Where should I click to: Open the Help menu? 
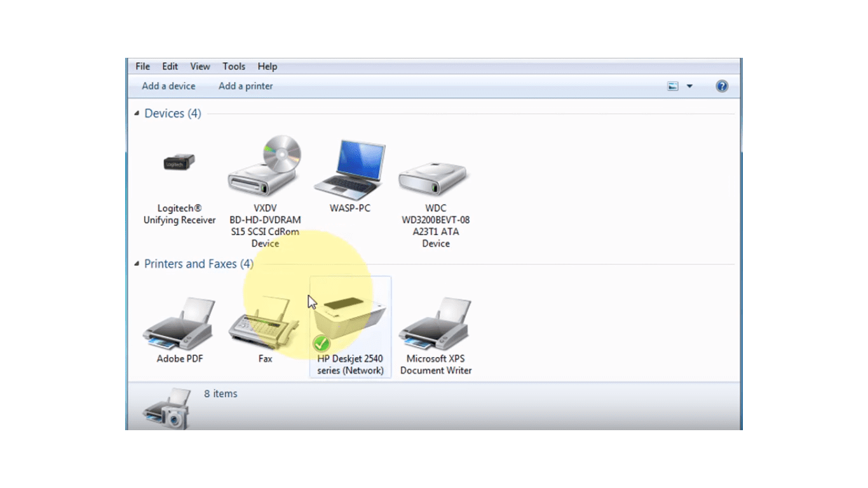pos(268,66)
